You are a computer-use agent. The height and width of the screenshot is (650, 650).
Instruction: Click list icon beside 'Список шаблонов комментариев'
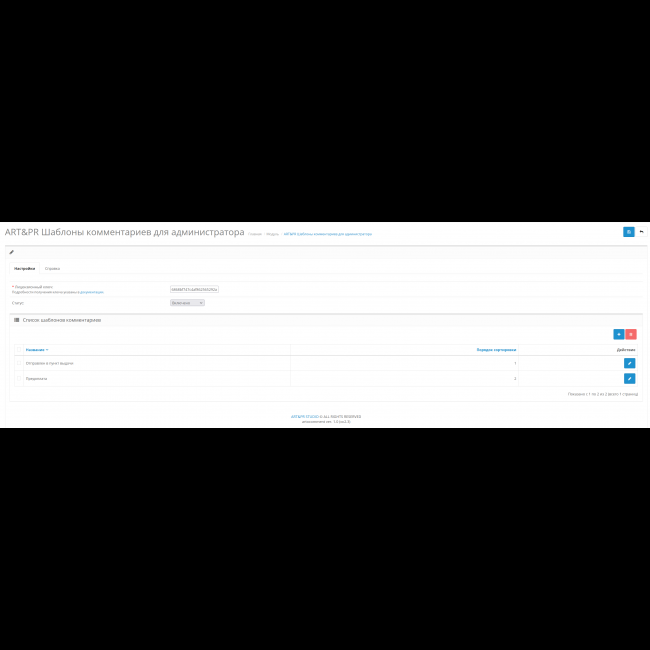coord(16,320)
